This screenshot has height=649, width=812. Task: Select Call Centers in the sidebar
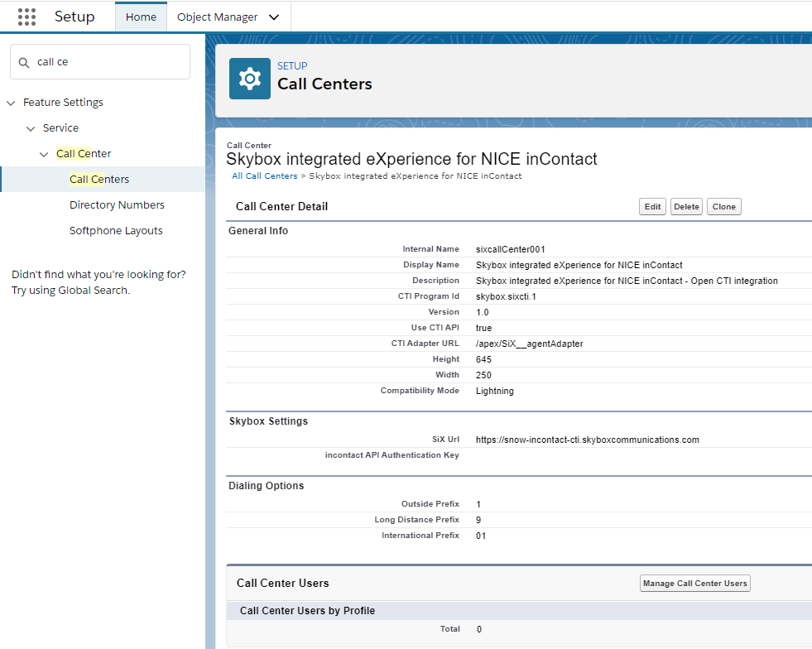coord(99,180)
